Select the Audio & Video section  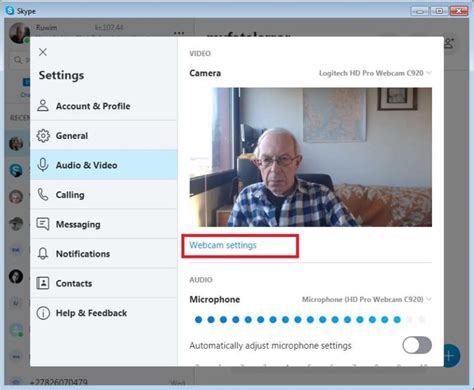[x=104, y=165]
